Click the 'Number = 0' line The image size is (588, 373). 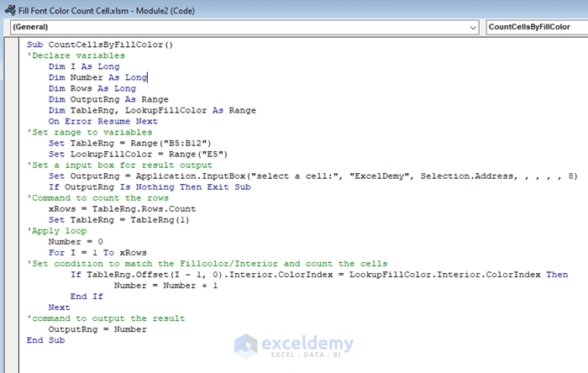(x=76, y=241)
